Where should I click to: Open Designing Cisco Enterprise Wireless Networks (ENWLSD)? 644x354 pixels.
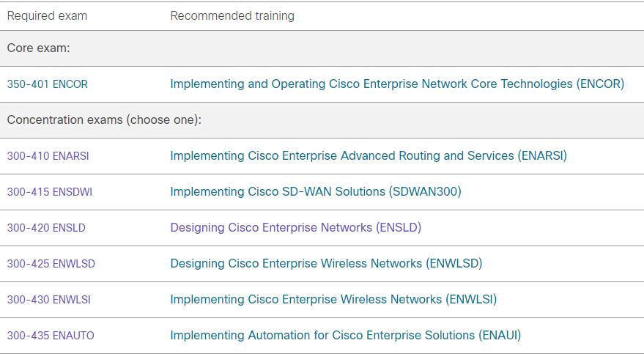click(326, 263)
